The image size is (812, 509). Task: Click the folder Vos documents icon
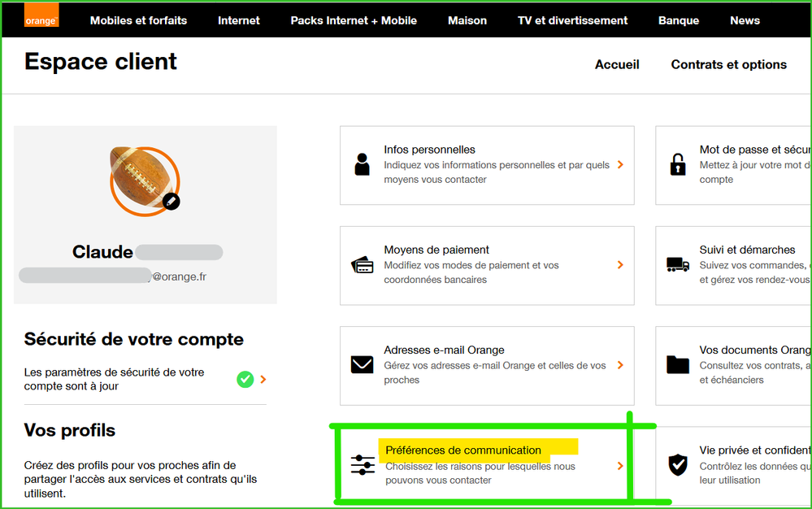[x=678, y=365]
